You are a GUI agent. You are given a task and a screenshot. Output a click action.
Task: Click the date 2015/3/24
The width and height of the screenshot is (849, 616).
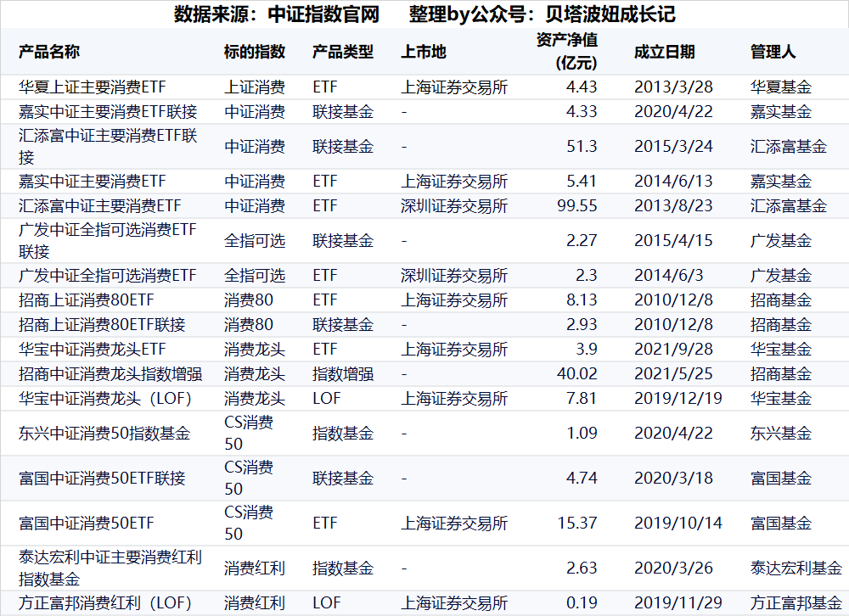coord(673,146)
